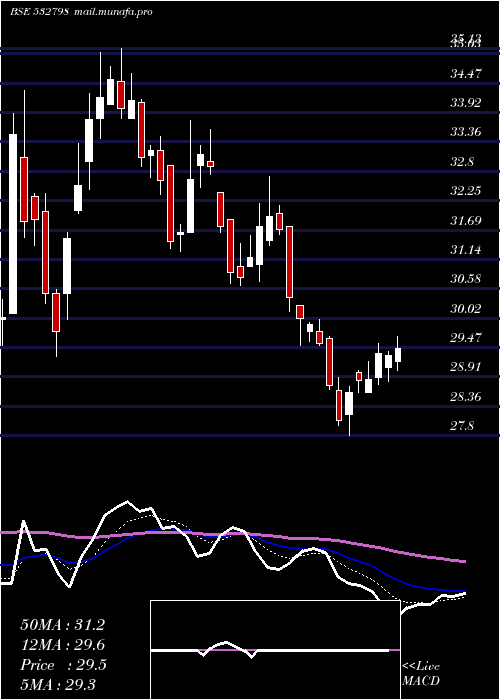
Task: Click the <<Live MACD label
Action: pos(421,673)
